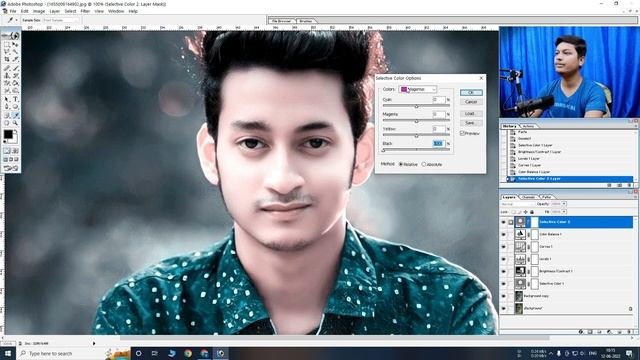Open the Colors dropdown showing Magenta
This screenshot has height=360, width=640.
coord(418,89)
